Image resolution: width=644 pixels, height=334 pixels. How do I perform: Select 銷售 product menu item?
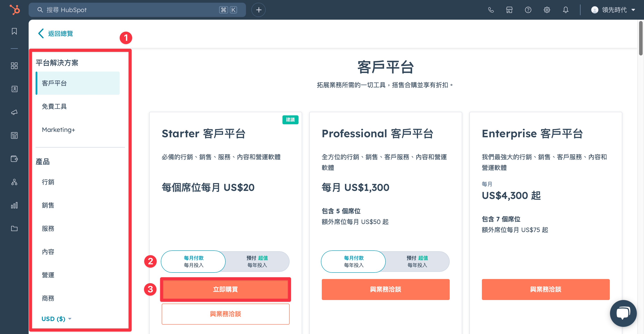pos(48,205)
